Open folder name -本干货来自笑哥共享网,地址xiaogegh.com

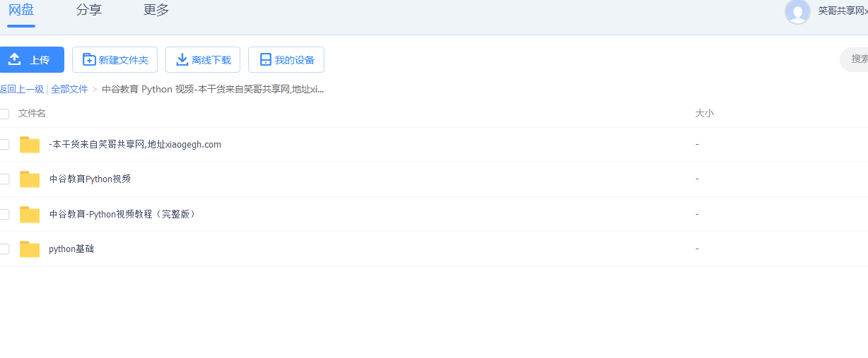click(x=135, y=145)
